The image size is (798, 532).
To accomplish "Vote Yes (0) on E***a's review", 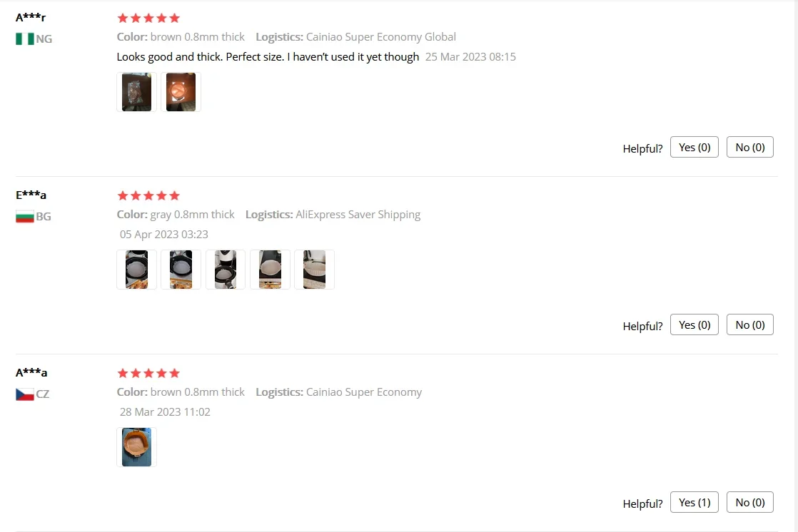I will pyautogui.click(x=695, y=324).
